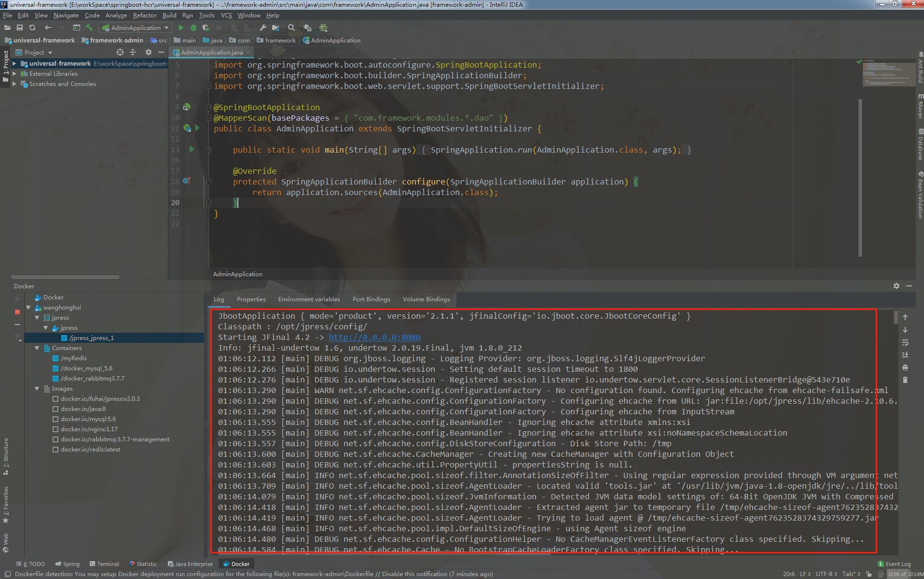Switch to the Port Bindings tab

coord(371,299)
